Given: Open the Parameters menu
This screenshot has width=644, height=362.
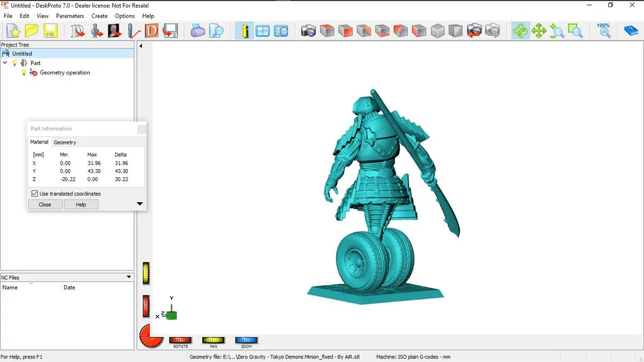Looking at the screenshot, I should click(x=70, y=16).
